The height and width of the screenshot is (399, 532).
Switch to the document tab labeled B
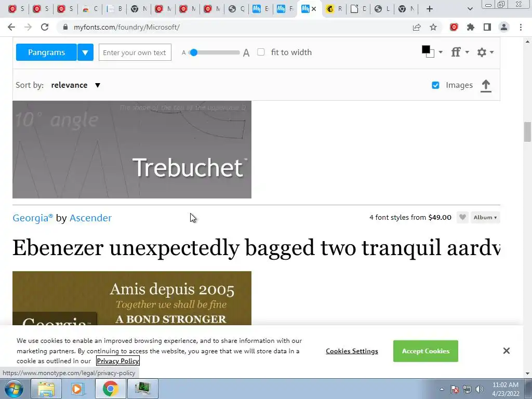point(114,9)
